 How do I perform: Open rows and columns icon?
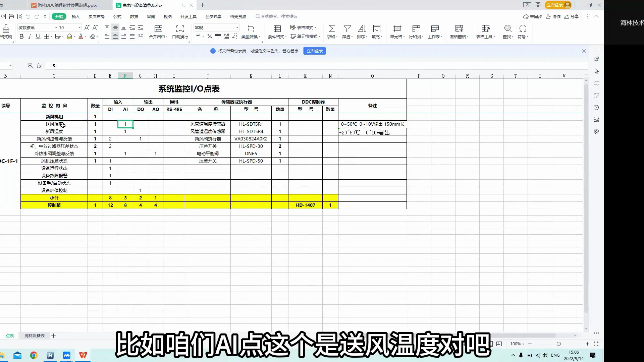point(416,29)
